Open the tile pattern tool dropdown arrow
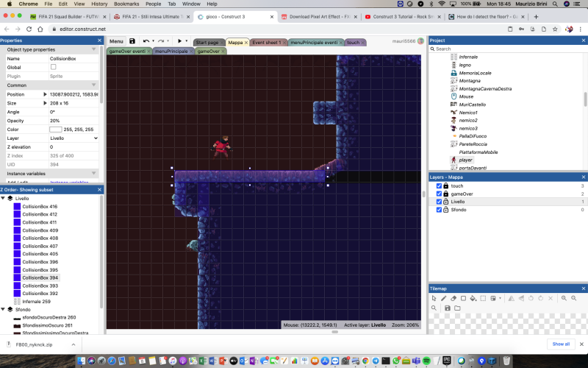 500,298
